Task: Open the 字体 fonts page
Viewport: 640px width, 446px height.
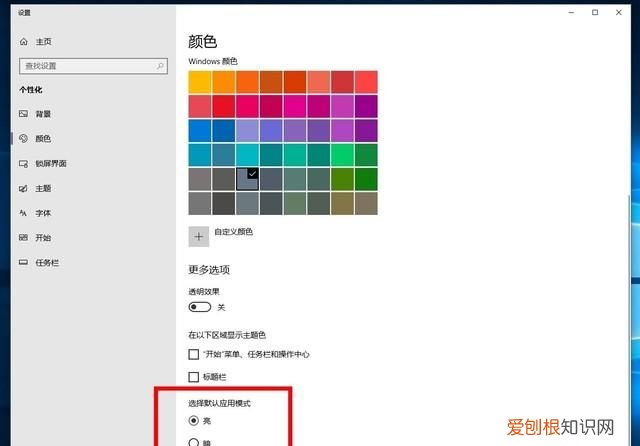Action: tap(35, 213)
